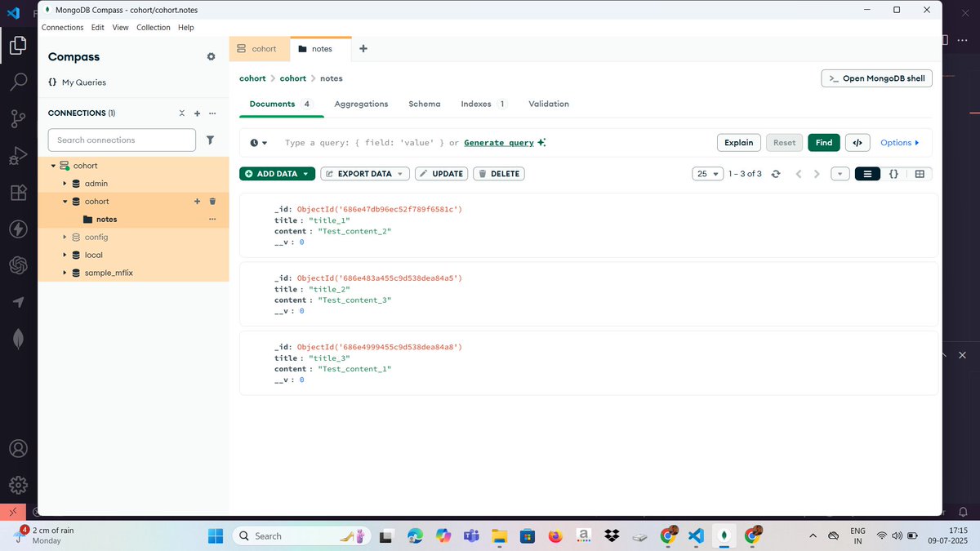The image size is (980, 551).
Task: Expand the local database
Action: [x=65, y=256]
